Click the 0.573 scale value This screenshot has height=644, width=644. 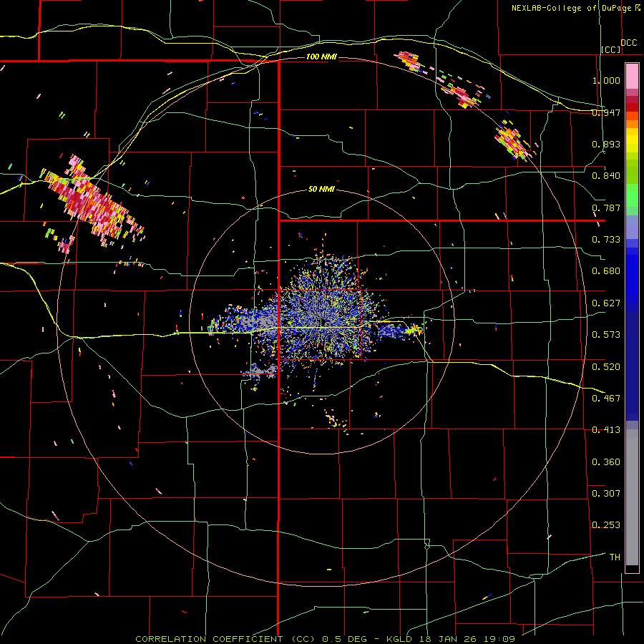(606, 335)
